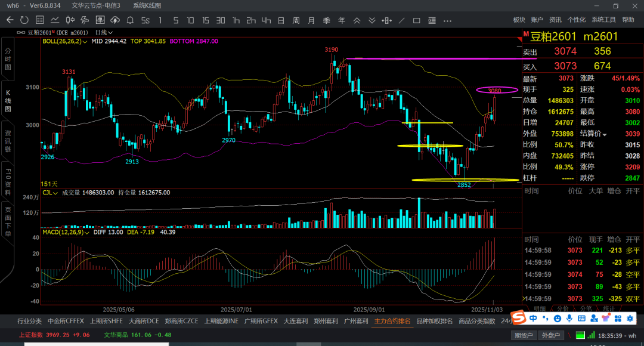644x346 pixels.
Task: Switch chart to 周 weekly period
Action: [296, 20]
